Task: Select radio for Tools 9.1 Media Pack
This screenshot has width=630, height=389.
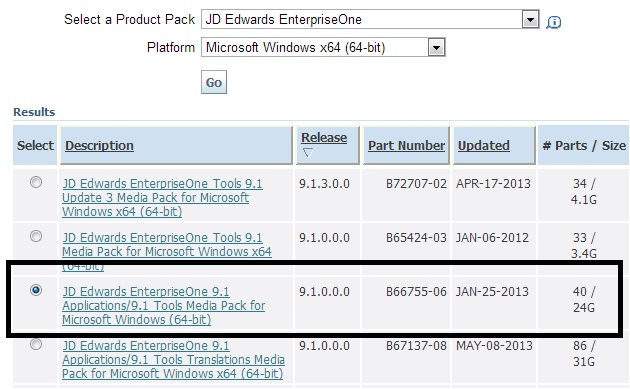Action: (36, 236)
